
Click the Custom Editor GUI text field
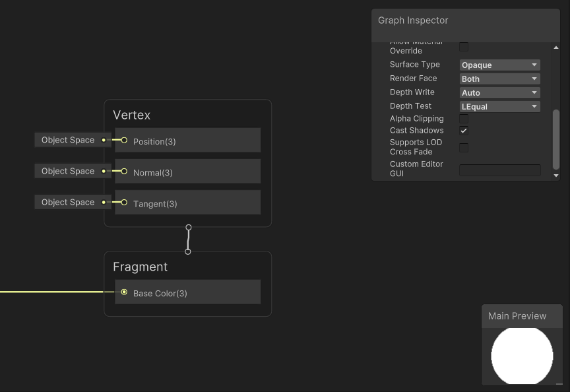point(499,170)
